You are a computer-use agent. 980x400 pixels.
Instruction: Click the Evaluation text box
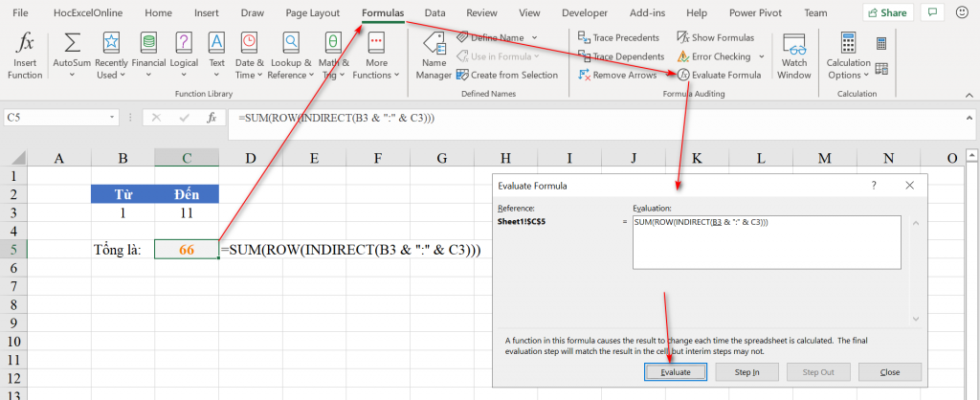point(767,242)
